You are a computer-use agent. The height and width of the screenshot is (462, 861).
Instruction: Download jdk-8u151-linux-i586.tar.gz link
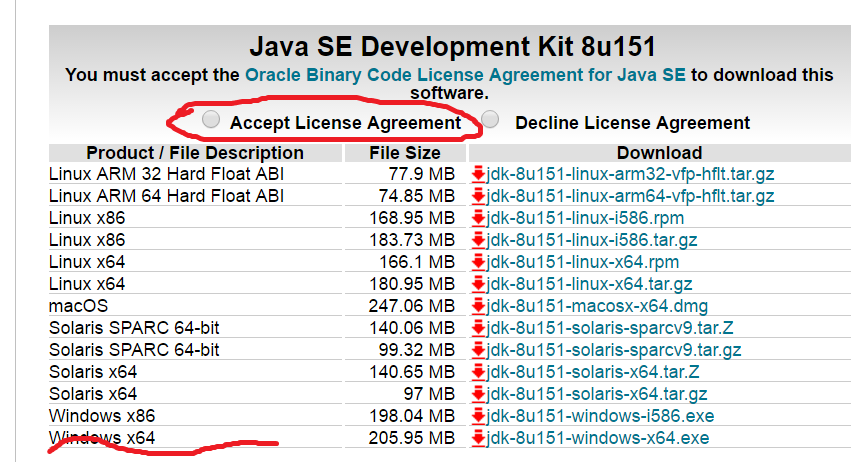592,240
